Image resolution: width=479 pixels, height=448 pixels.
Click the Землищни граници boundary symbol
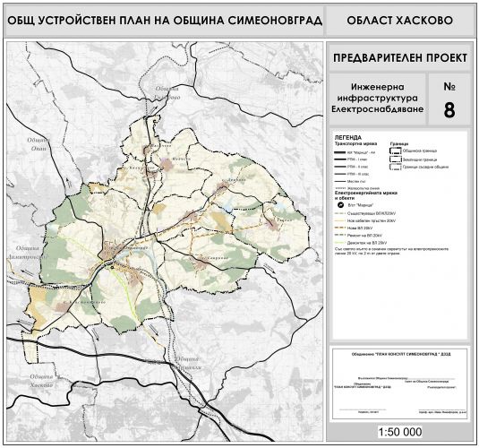pos(396,159)
